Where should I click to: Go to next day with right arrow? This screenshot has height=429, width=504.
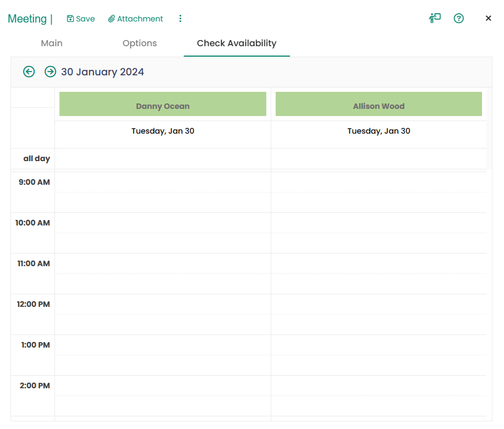pos(50,71)
